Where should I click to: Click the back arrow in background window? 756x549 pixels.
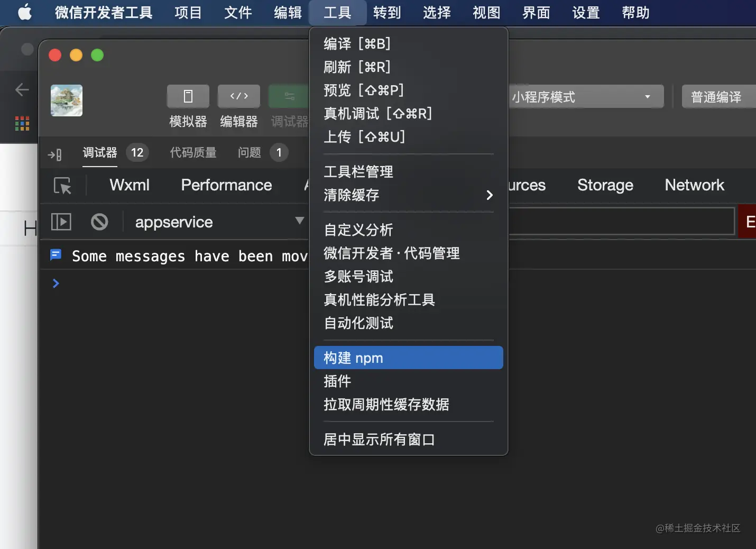[x=22, y=89]
